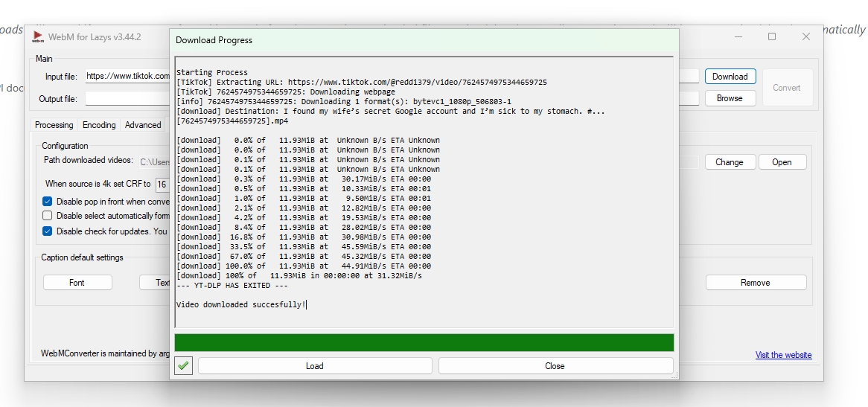Follow the Visit the website link
This screenshot has height=407, width=868.
783,355
